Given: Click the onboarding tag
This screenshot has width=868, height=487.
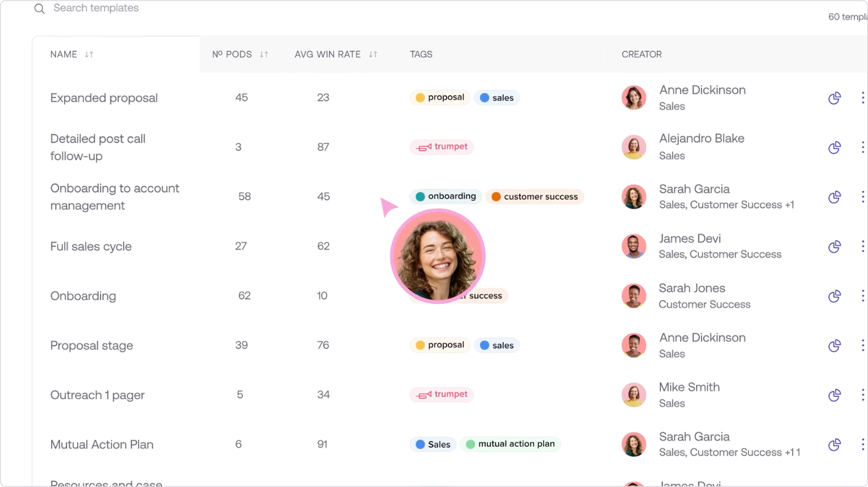Looking at the screenshot, I should 446,197.
